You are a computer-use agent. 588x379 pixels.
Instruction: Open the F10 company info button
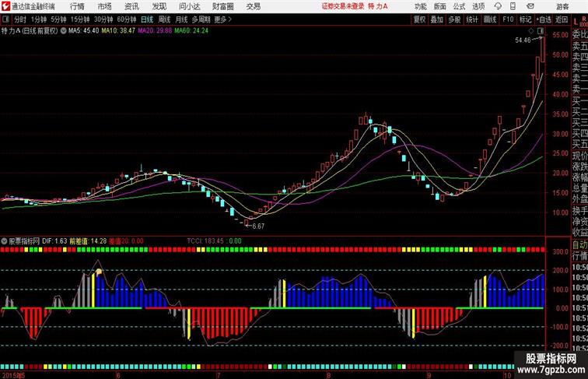click(x=508, y=19)
